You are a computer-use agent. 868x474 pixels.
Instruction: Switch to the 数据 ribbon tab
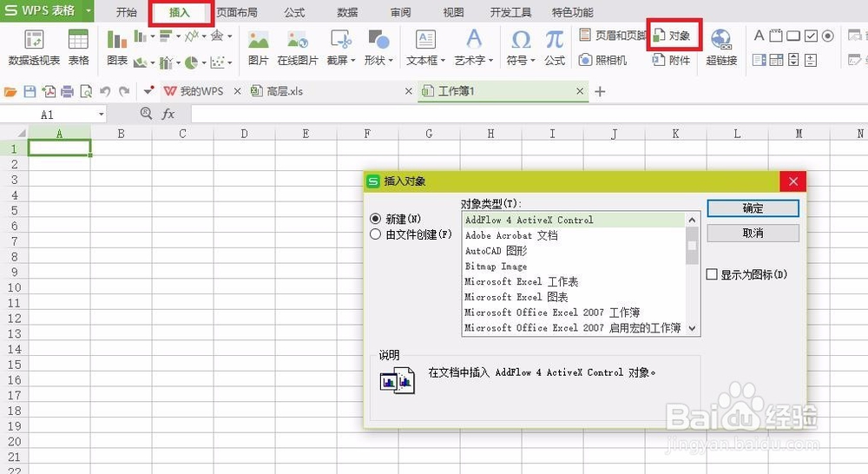(x=347, y=12)
